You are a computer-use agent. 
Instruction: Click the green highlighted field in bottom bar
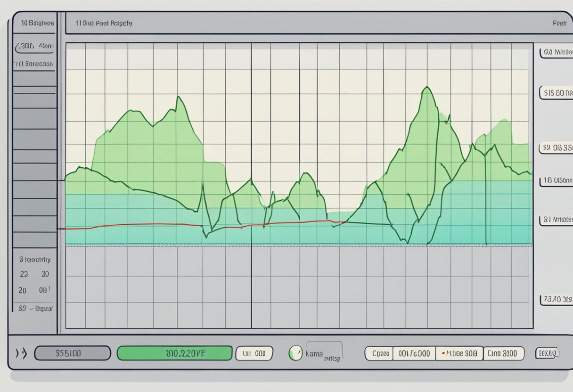coord(174,353)
